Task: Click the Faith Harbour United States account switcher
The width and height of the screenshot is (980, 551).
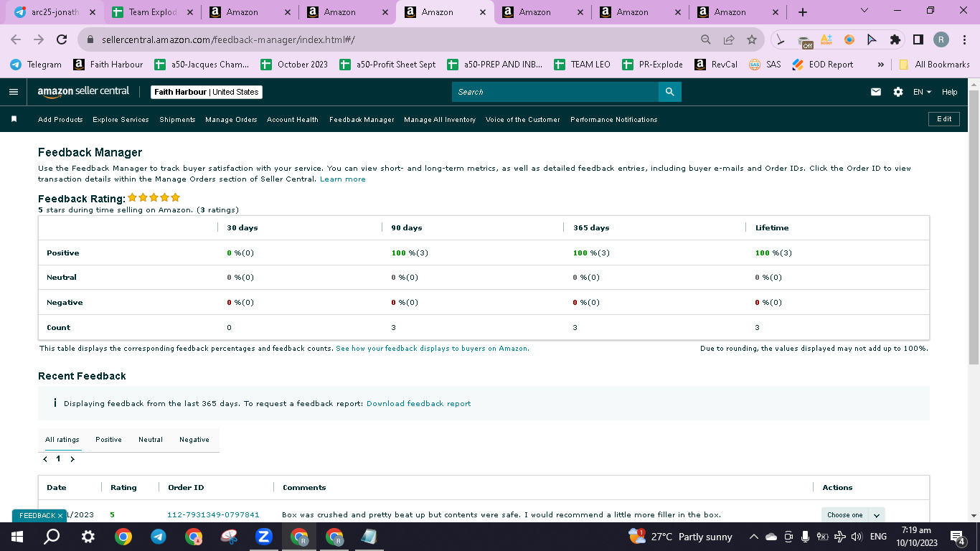Action: [207, 92]
